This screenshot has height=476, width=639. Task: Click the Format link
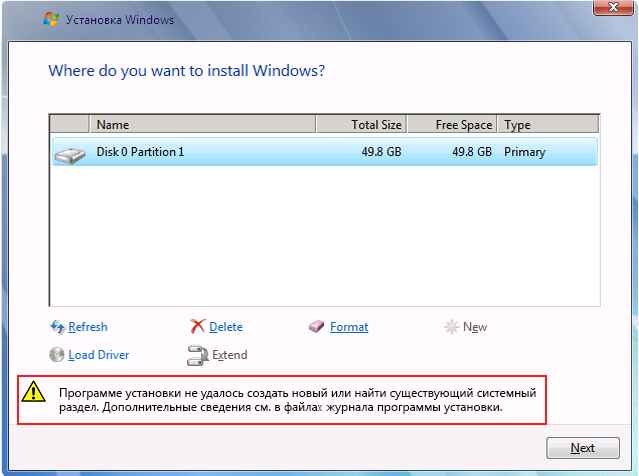[349, 327]
